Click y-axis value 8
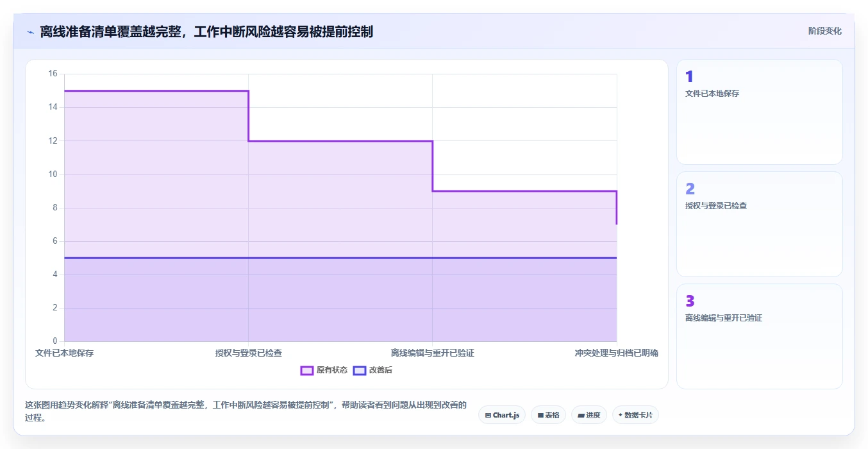 (x=55, y=208)
